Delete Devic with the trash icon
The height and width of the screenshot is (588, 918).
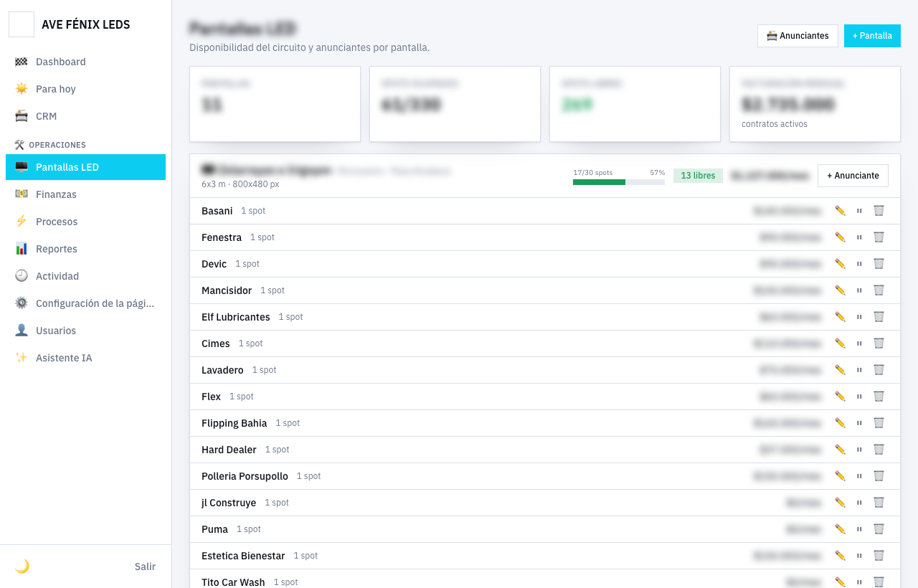coord(879,264)
